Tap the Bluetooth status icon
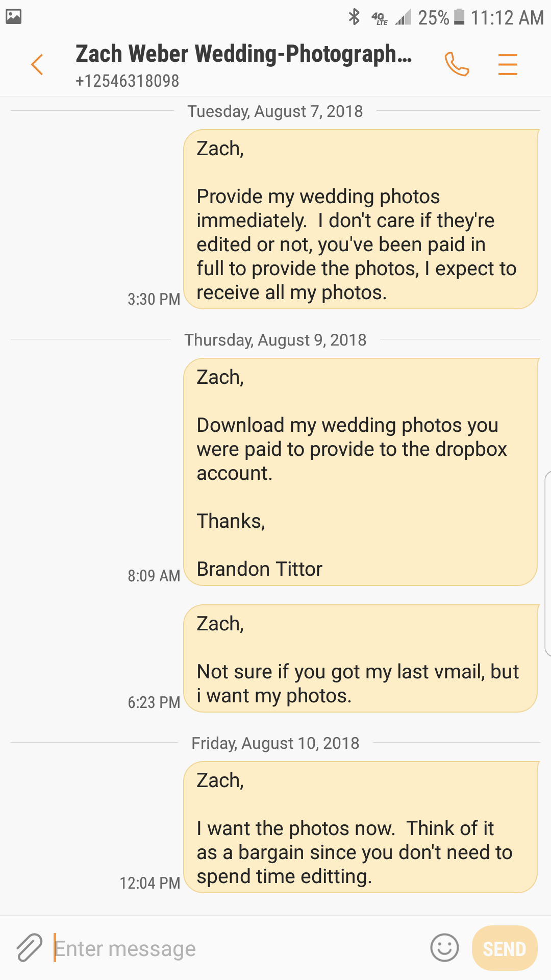The image size is (551, 980). pos(354,17)
